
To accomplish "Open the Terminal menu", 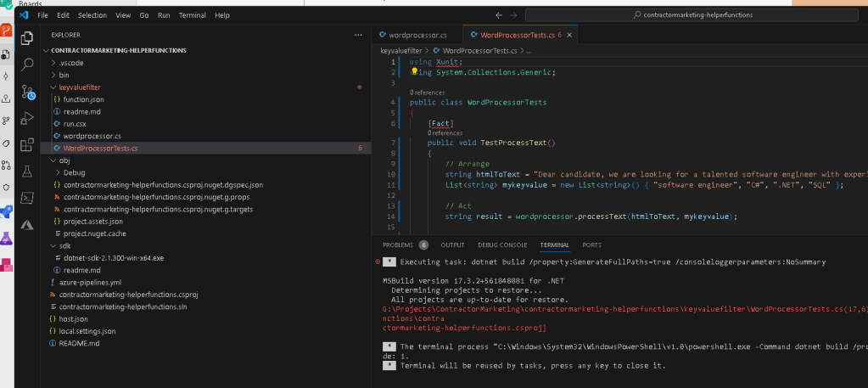I will pos(192,15).
